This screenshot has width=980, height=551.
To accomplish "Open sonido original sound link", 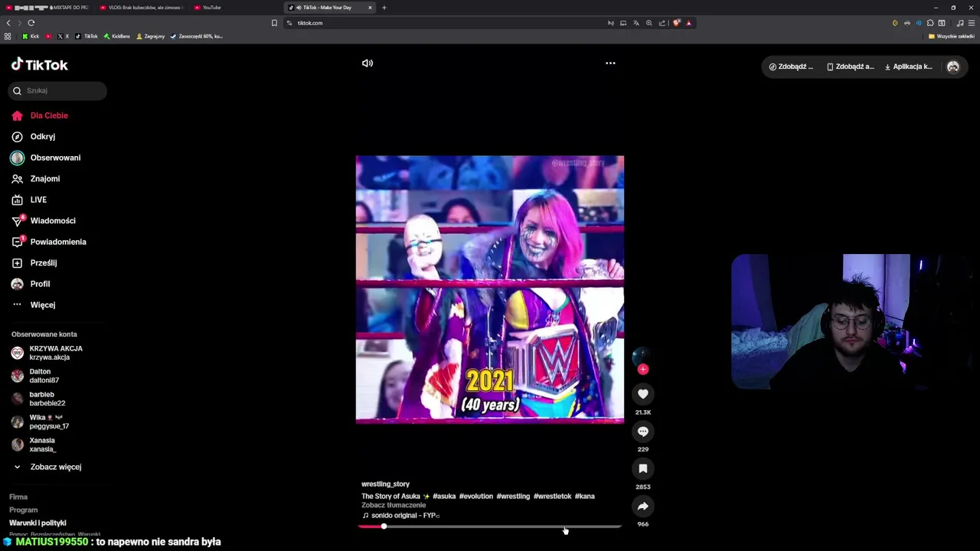I will point(401,515).
